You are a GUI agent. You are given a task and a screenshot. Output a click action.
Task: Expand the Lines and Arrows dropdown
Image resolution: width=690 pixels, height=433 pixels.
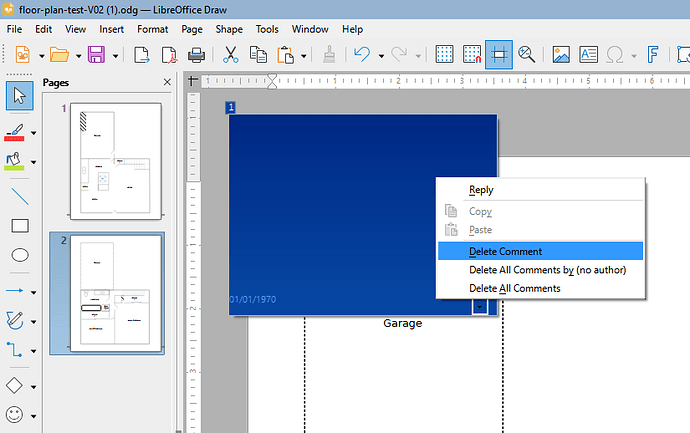(x=33, y=292)
